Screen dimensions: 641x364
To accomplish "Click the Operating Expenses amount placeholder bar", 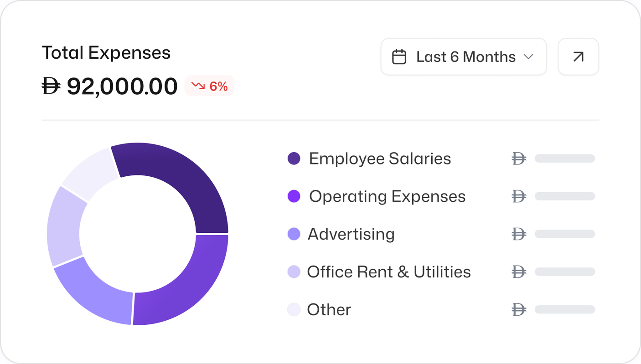I will [565, 196].
